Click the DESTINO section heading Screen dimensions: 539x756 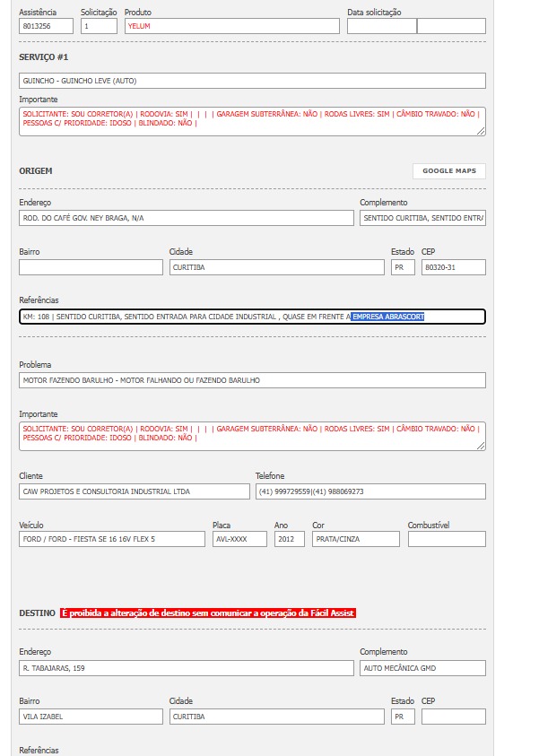click(37, 613)
